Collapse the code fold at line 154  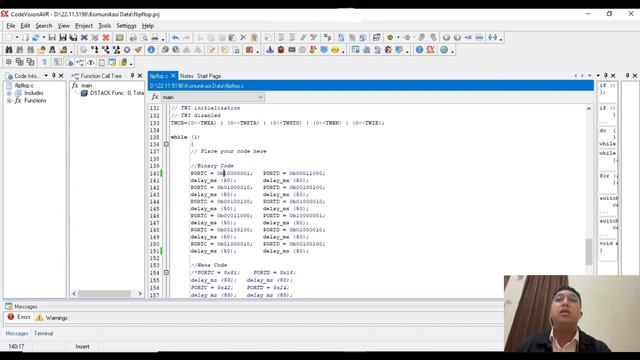point(166,272)
